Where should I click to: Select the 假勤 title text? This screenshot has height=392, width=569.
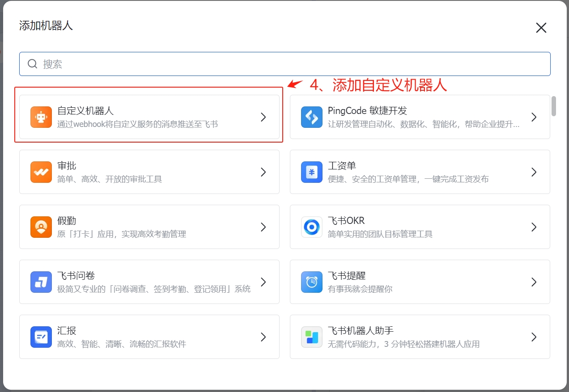point(67,221)
